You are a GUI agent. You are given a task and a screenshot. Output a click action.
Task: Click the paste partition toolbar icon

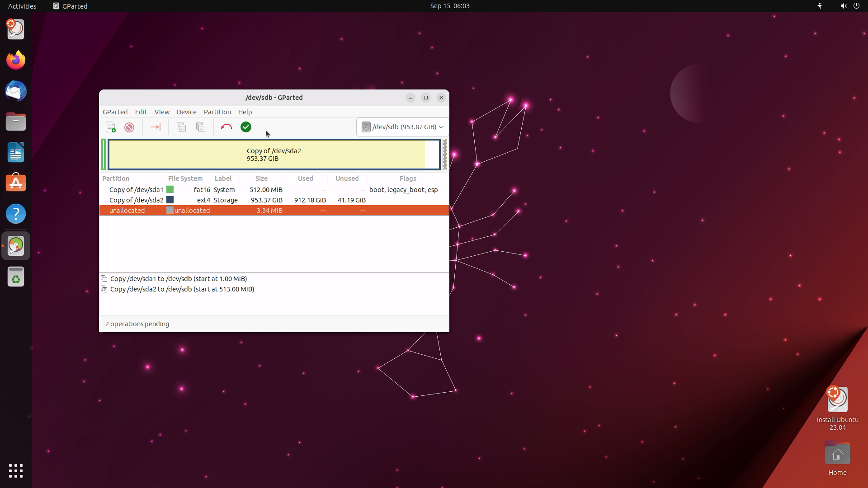coord(201,127)
